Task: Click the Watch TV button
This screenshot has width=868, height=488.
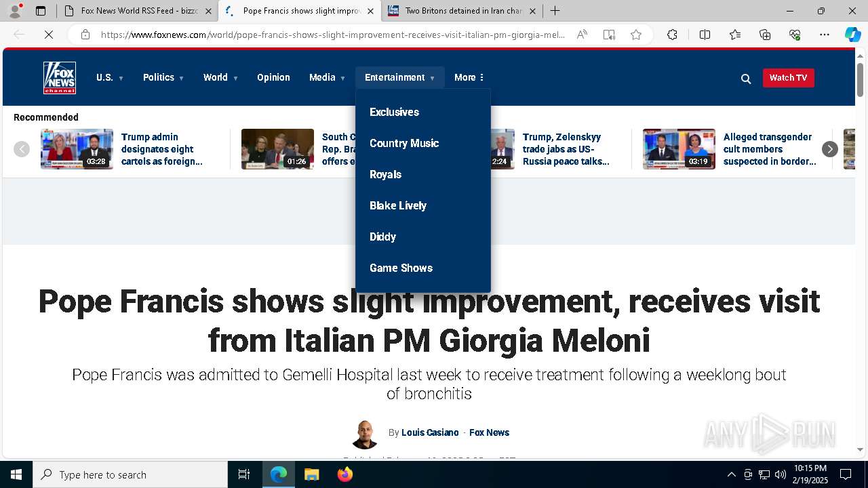Action: click(x=788, y=77)
